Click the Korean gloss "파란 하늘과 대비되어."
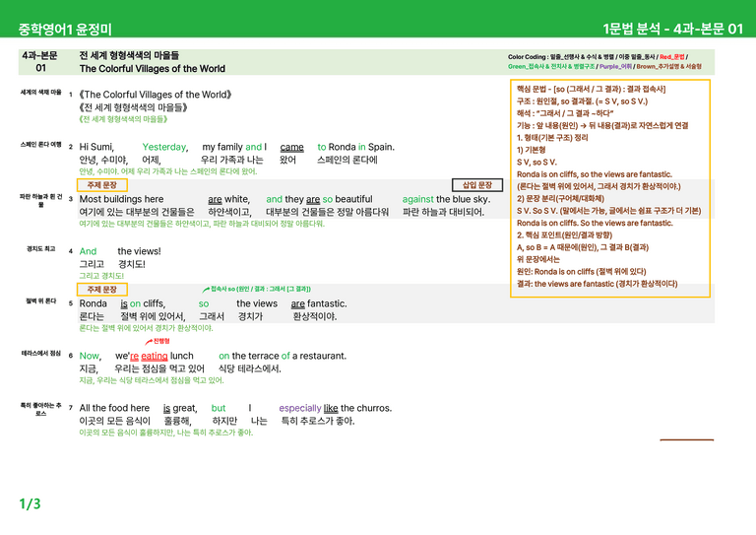The image size is (756, 535). coord(443,212)
